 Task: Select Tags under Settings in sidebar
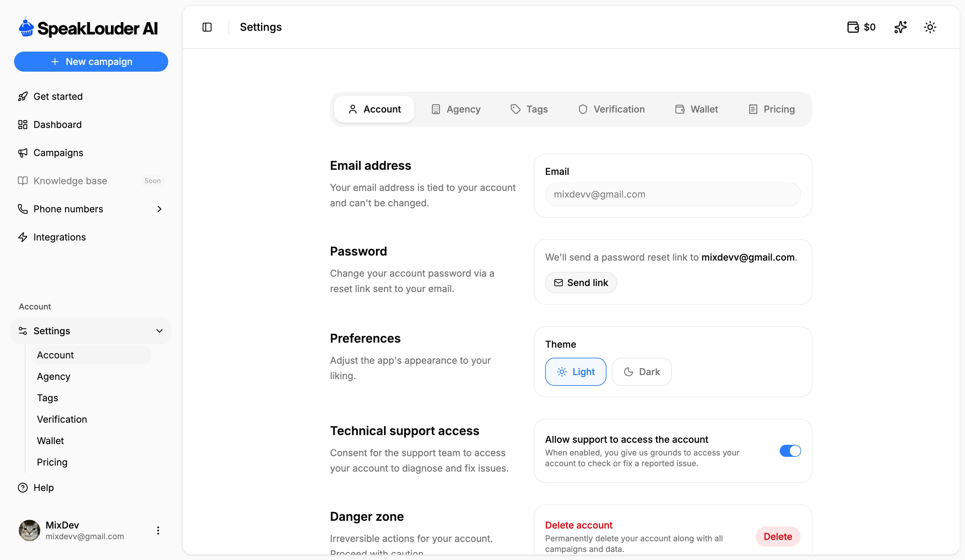pyautogui.click(x=91, y=398)
